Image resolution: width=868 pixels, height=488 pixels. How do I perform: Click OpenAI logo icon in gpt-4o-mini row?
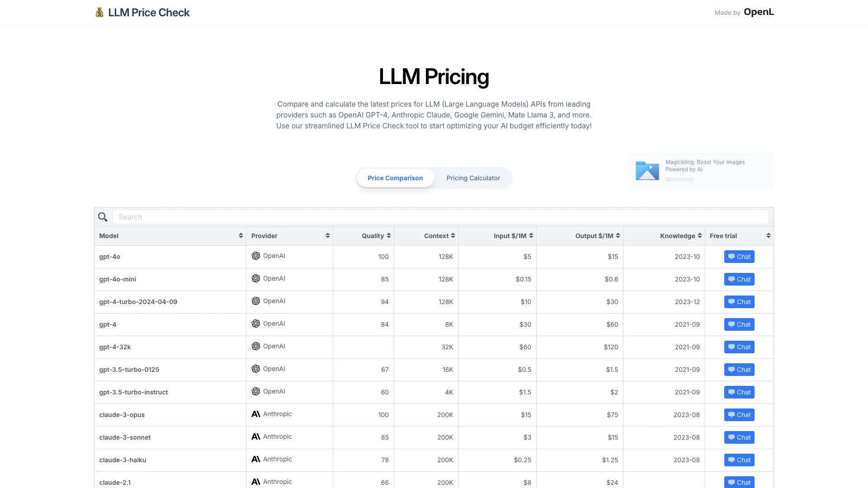click(256, 278)
